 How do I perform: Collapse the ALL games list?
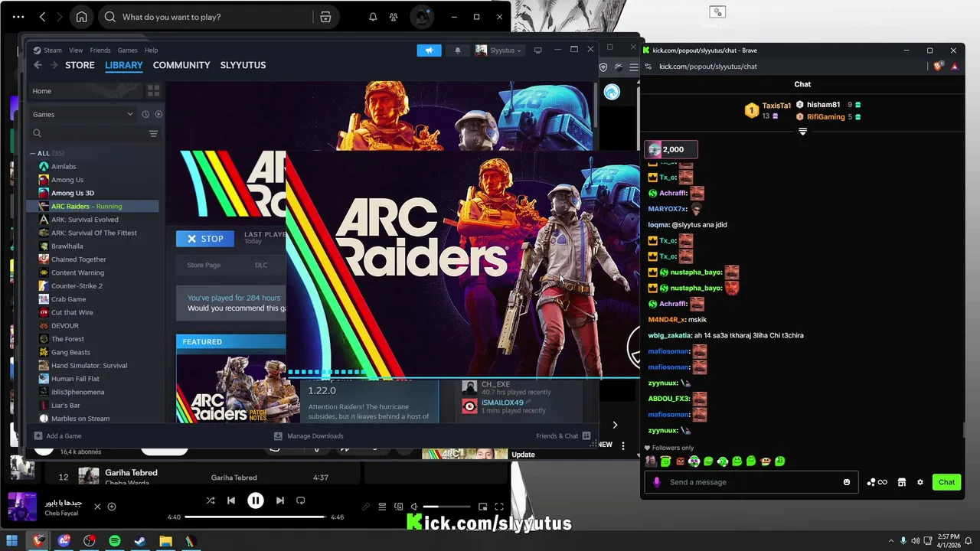(x=33, y=153)
